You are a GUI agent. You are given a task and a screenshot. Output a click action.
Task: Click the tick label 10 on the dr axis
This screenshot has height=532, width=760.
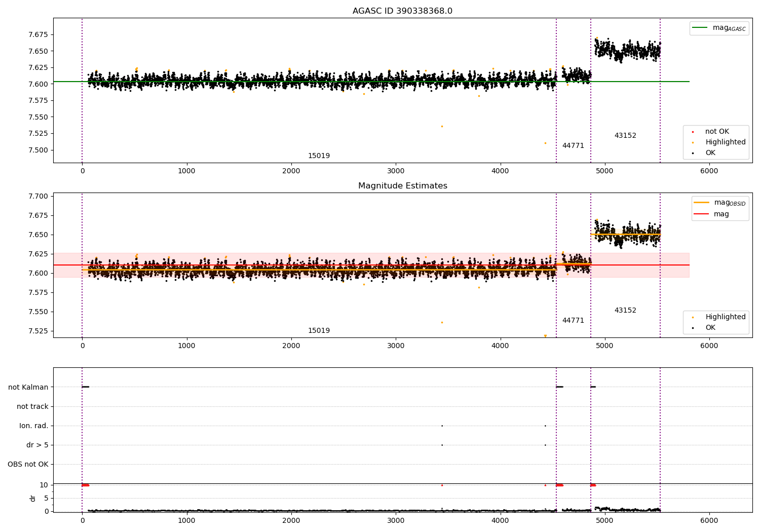click(x=44, y=485)
